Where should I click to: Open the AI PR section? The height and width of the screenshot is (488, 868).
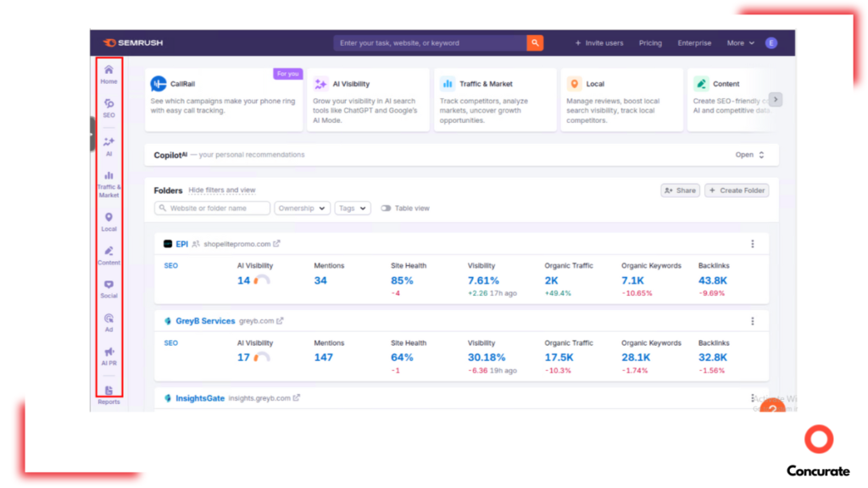pyautogui.click(x=108, y=357)
